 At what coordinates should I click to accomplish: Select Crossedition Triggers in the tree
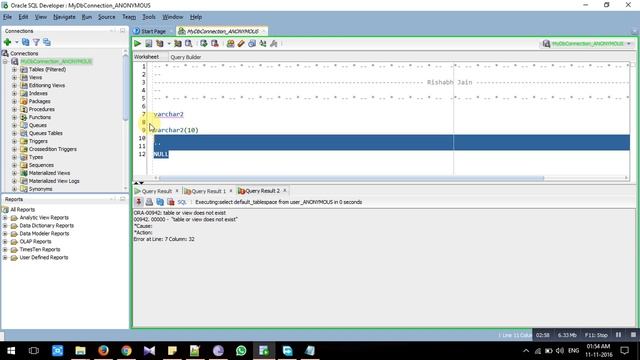tap(53, 149)
